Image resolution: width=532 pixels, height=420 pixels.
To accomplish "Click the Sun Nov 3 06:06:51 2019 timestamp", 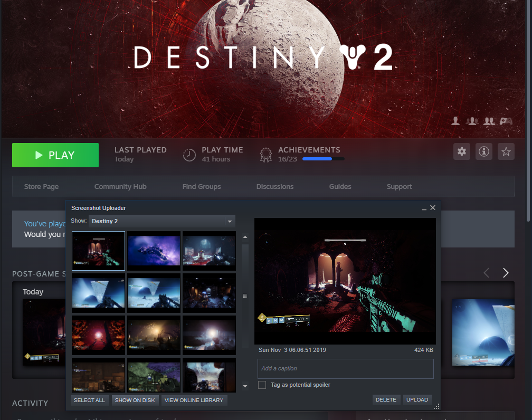I will coord(292,350).
